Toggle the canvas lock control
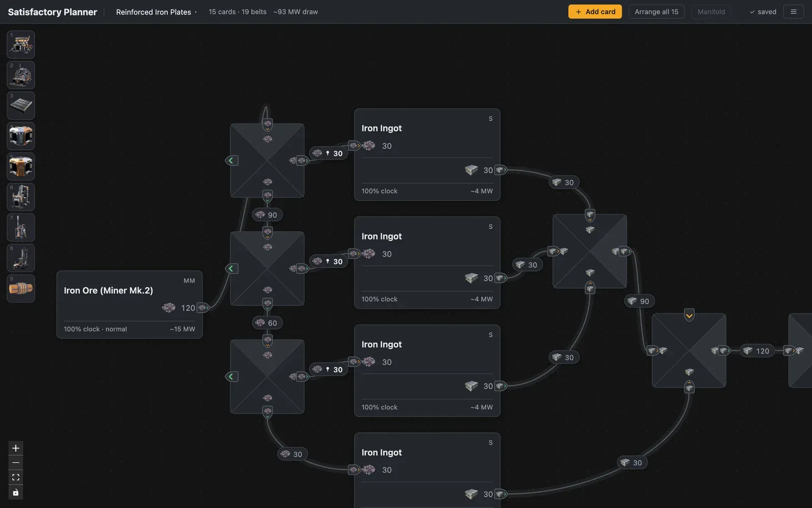The width and height of the screenshot is (812, 508). click(16, 492)
